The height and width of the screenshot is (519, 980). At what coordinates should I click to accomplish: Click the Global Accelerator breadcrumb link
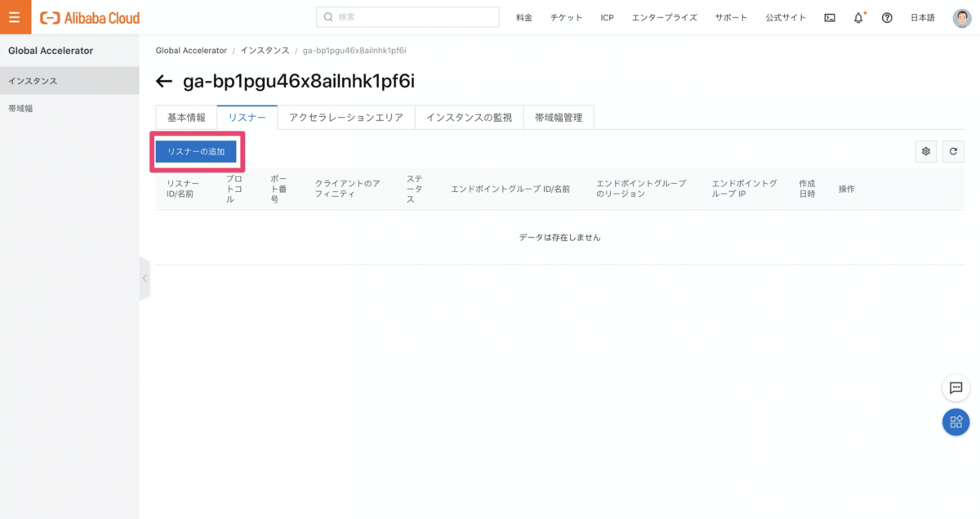(x=191, y=51)
